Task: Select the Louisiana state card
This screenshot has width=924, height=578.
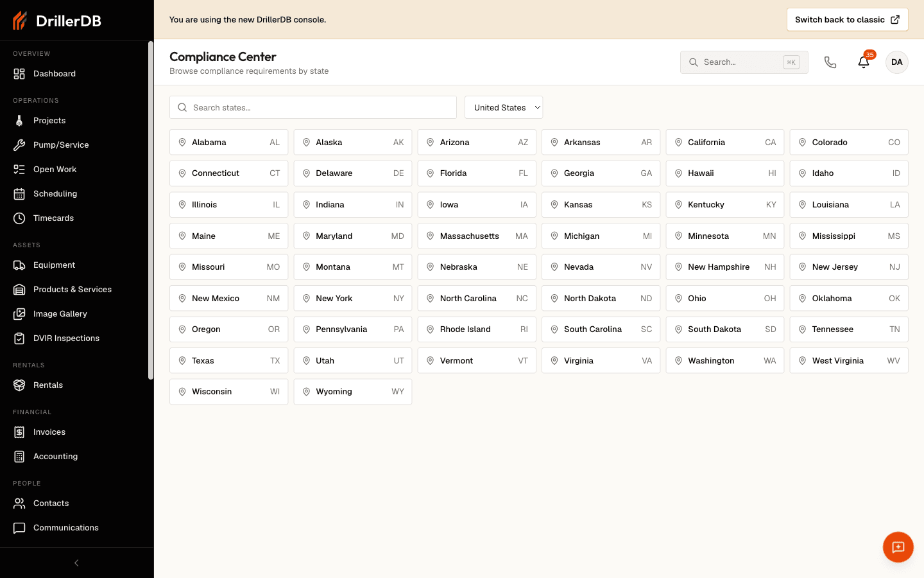Action: click(x=849, y=205)
